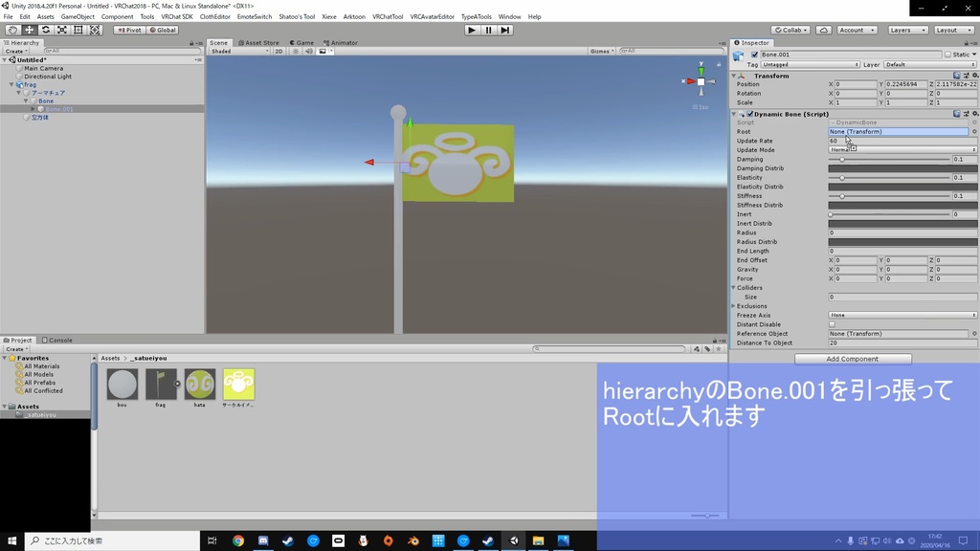Select the Scale tool
Viewport: 980px width, 551px height.
pyautogui.click(x=60, y=30)
